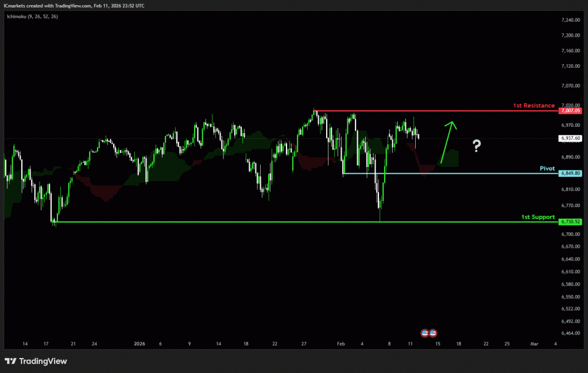Click the 7,240.00 price axis label

coord(570,20)
